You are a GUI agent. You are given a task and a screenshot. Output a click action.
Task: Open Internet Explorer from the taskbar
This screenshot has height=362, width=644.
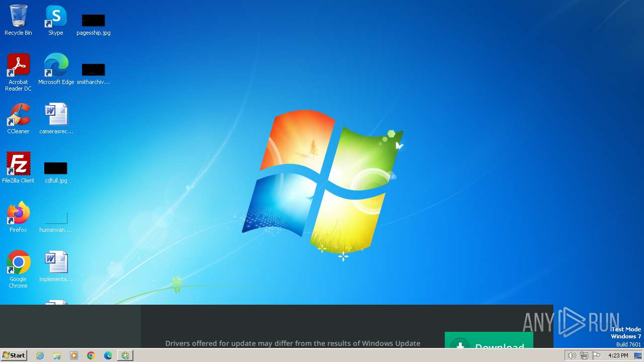40,355
